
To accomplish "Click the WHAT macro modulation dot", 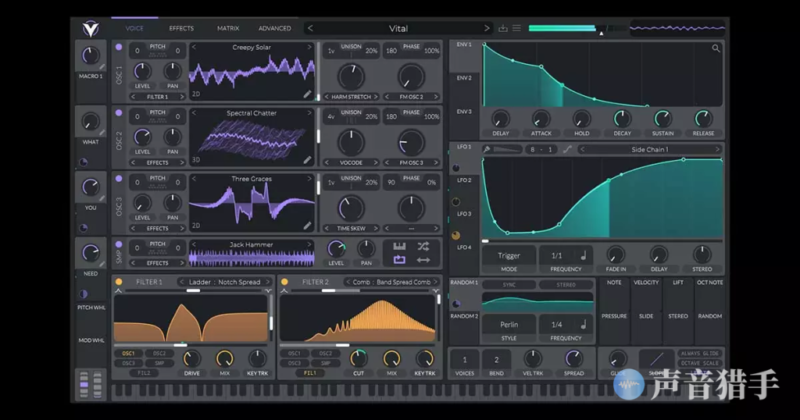I will click(84, 162).
